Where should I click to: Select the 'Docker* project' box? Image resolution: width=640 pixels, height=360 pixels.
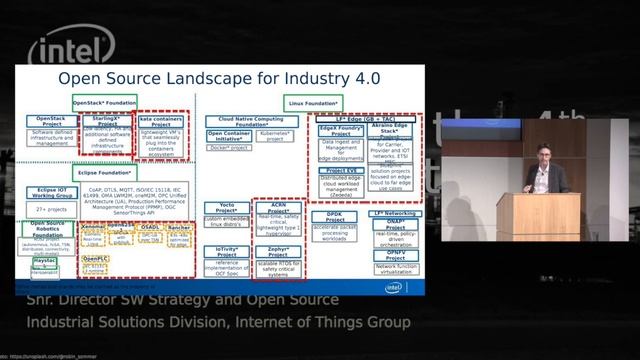(x=229, y=148)
